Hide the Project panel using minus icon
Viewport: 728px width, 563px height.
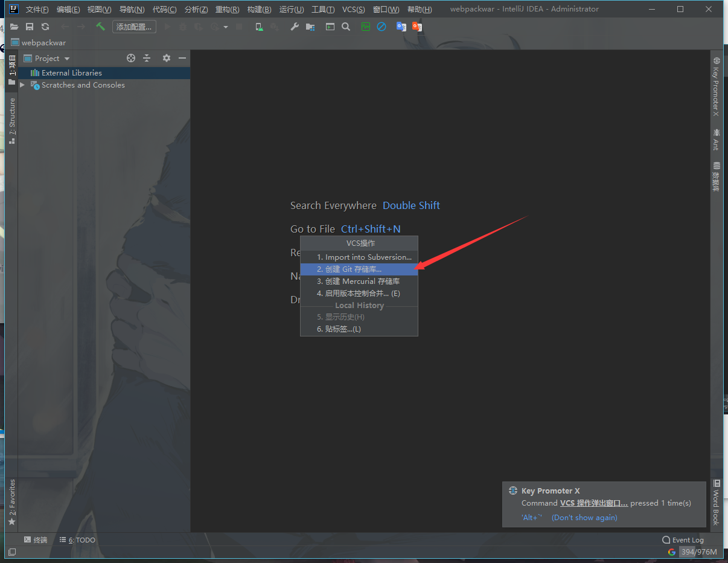pos(182,58)
